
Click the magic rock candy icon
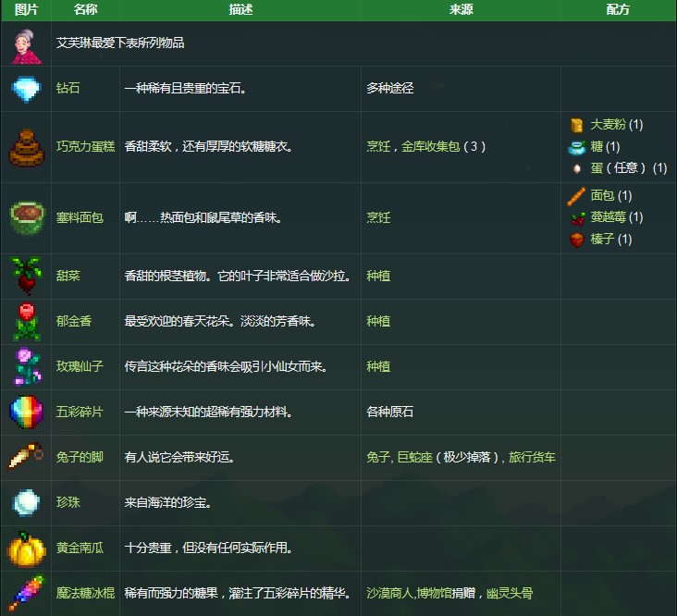tap(26, 593)
